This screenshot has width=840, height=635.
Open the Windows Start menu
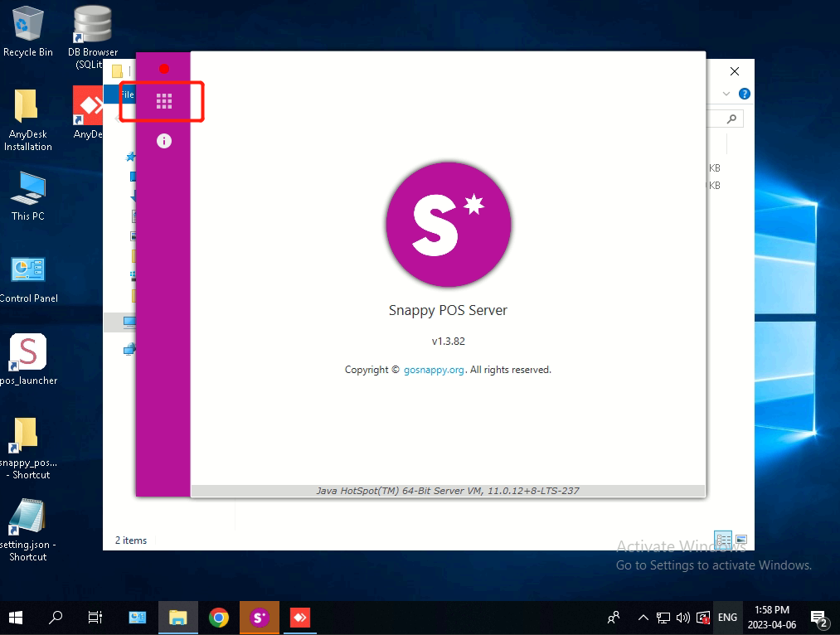point(16,618)
